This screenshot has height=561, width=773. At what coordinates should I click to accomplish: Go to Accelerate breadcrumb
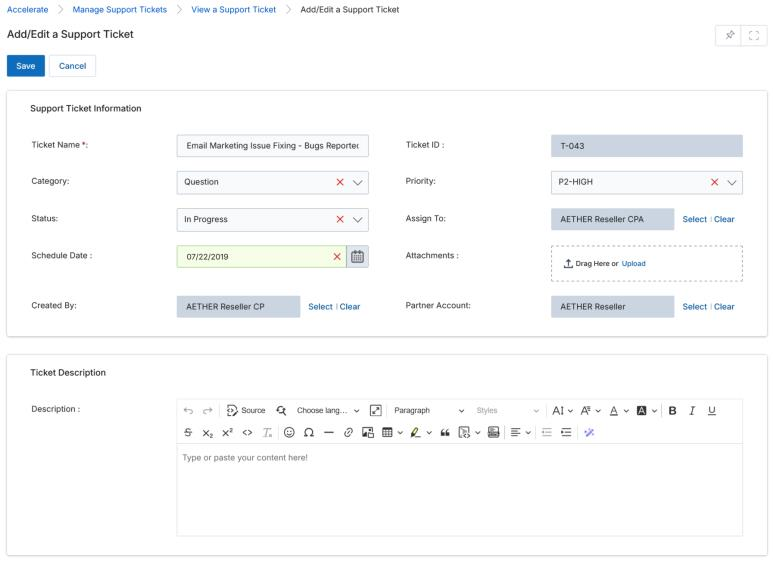[x=28, y=9]
